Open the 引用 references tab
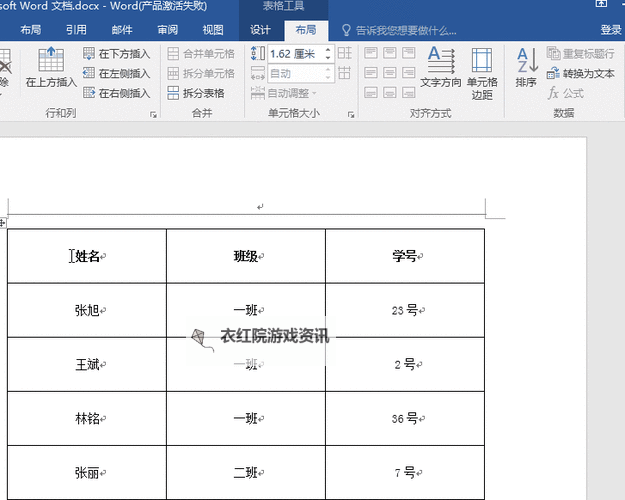Viewport: 625px width, 500px height. (x=76, y=30)
